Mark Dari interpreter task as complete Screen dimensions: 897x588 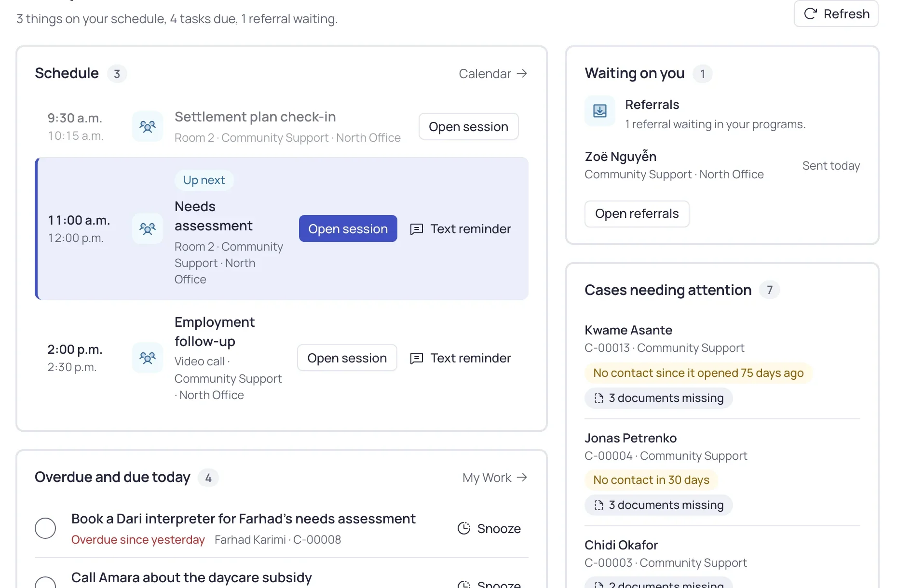pyautogui.click(x=45, y=528)
